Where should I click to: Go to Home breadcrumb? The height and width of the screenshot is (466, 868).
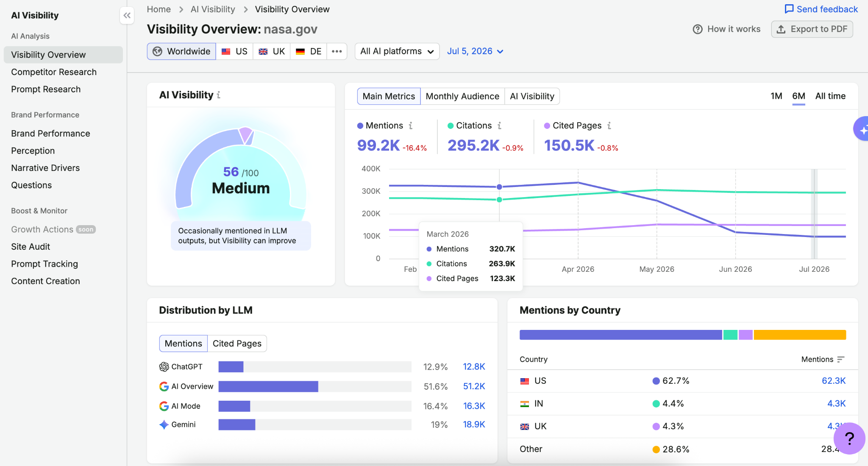click(159, 9)
